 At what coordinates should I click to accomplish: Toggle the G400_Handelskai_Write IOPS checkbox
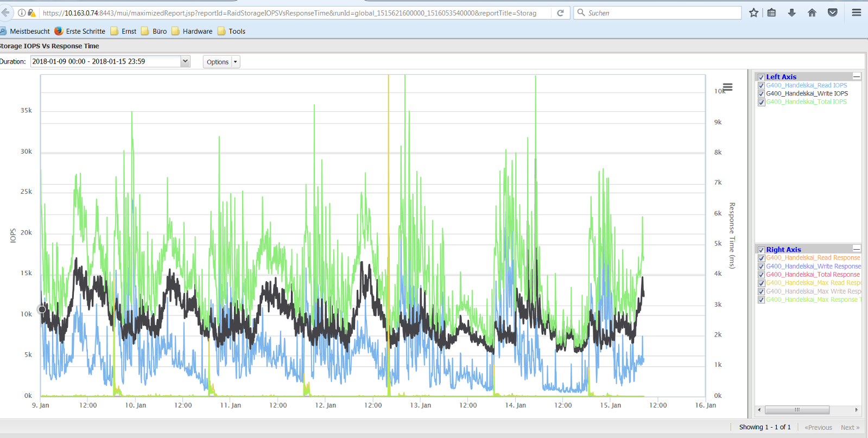coord(761,94)
